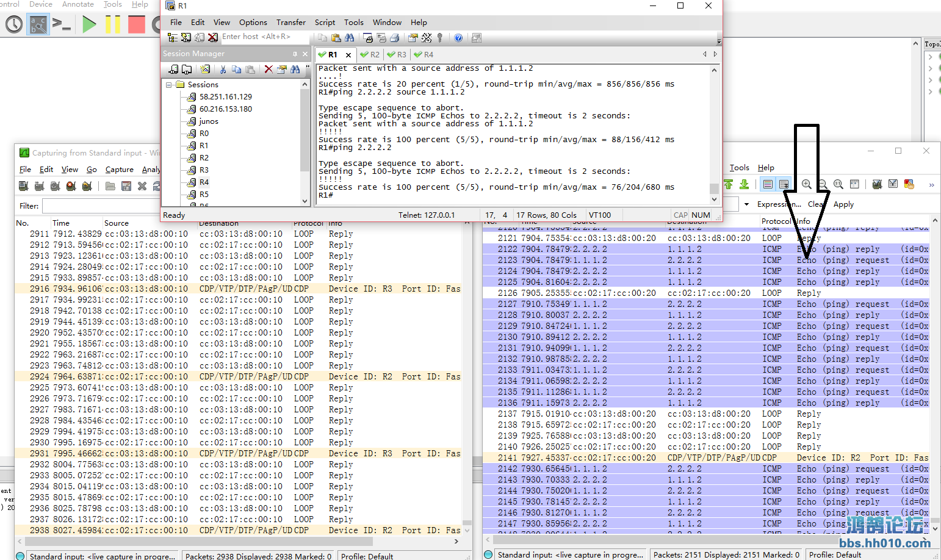Open SecureCRT Script menu
Image resolution: width=941 pixels, height=560 pixels.
click(325, 23)
